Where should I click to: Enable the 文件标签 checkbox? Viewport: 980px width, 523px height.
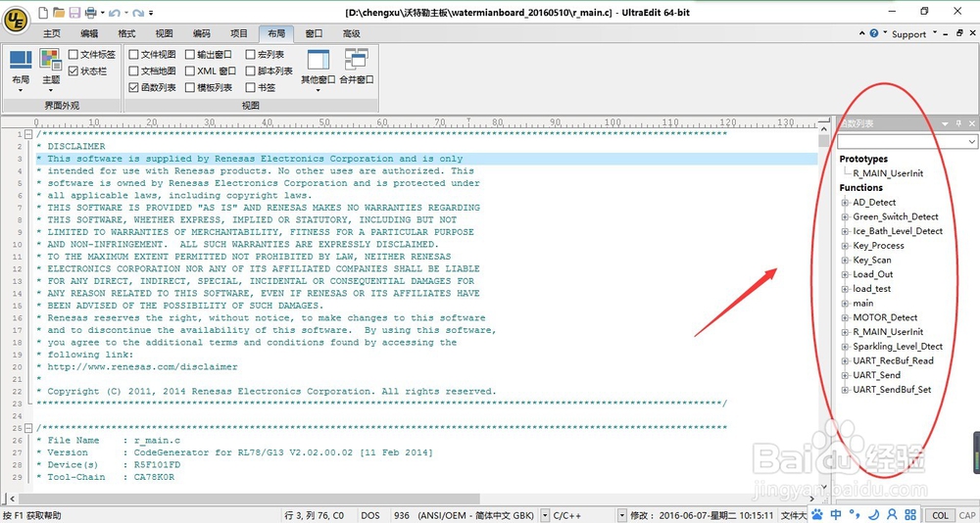coord(73,55)
